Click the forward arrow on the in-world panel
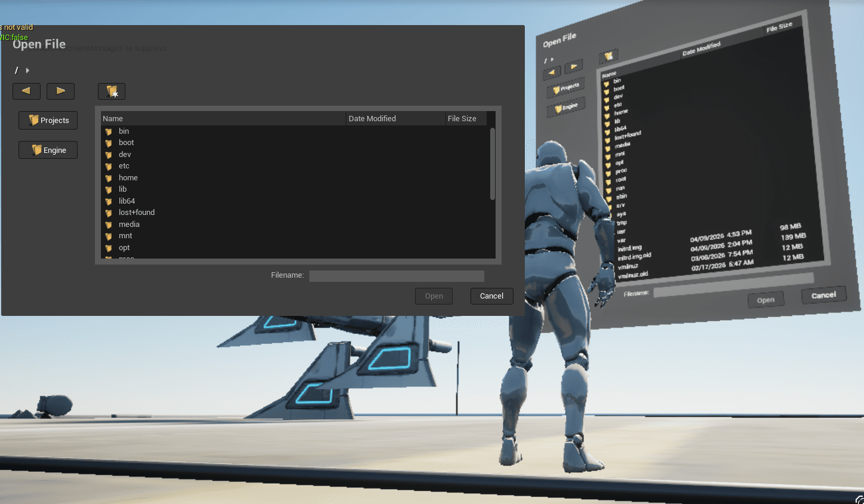This screenshot has height=504, width=864. pyautogui.click(x=574, y=66)
